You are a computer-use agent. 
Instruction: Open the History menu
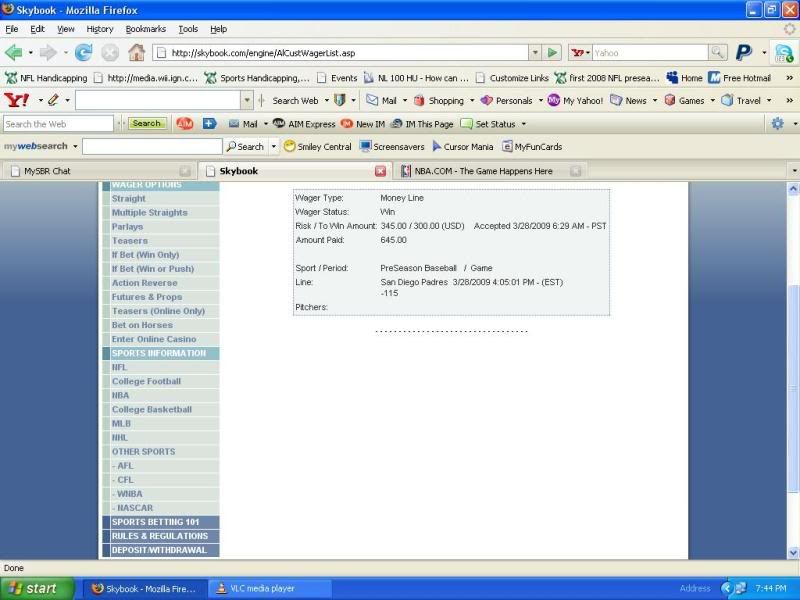(x=99, y=29)
